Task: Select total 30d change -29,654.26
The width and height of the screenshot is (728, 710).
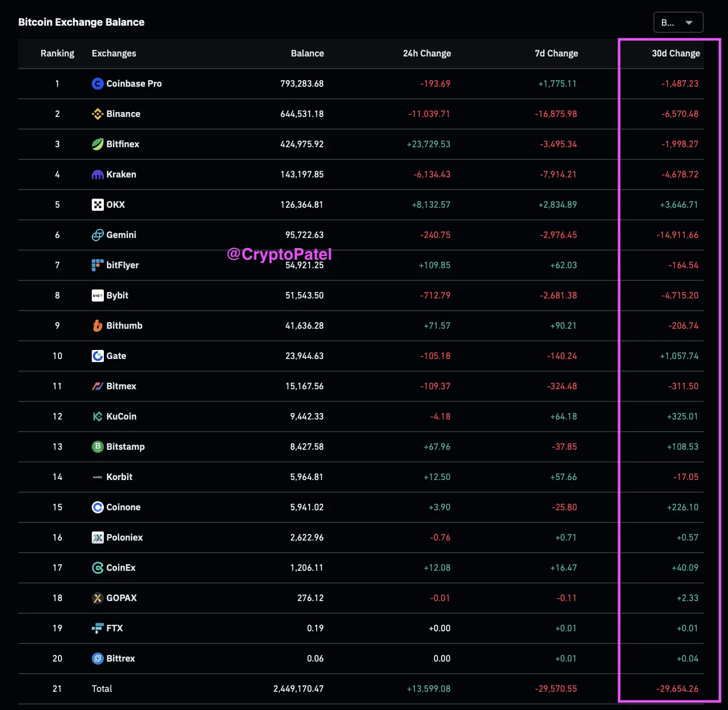Action: [678, 689]
